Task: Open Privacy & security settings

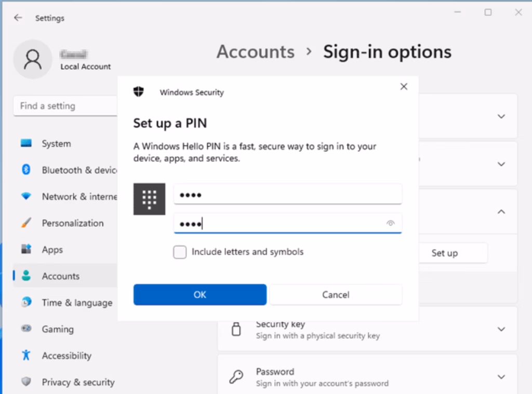Action: pyautogui.click(x=78, y=382)
